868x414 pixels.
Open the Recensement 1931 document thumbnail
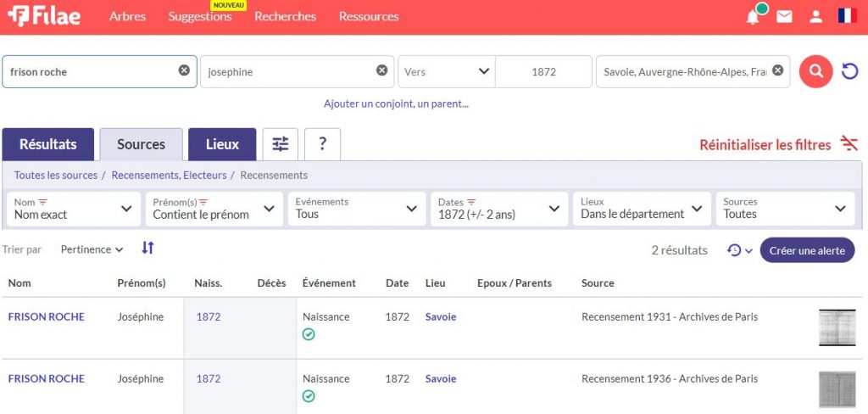point(837,327)
